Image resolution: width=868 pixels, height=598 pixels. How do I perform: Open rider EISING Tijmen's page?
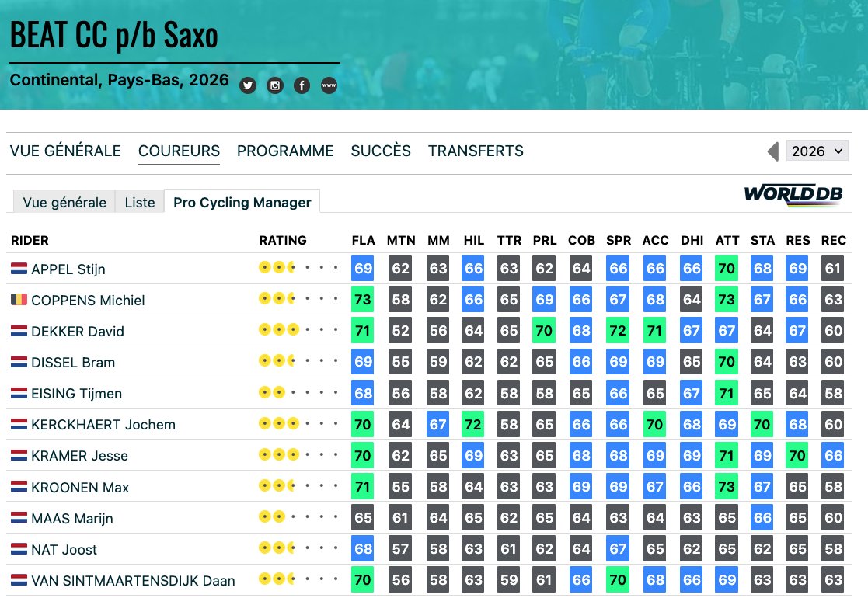[76, 393]
